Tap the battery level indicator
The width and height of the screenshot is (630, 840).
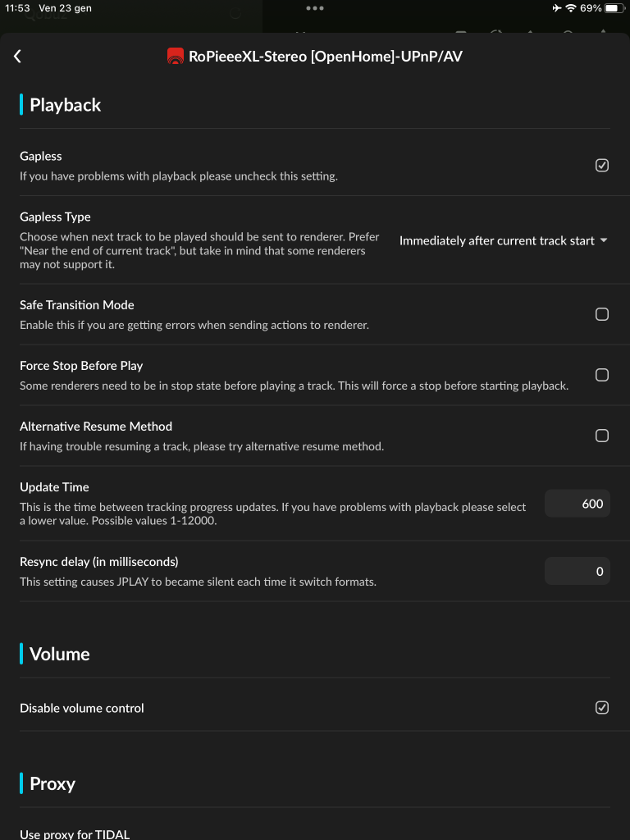click(x=614, y=8)
